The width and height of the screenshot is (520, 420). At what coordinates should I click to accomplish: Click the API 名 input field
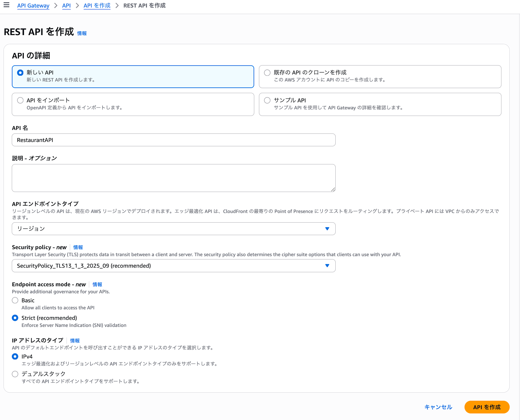pos(173,140)
